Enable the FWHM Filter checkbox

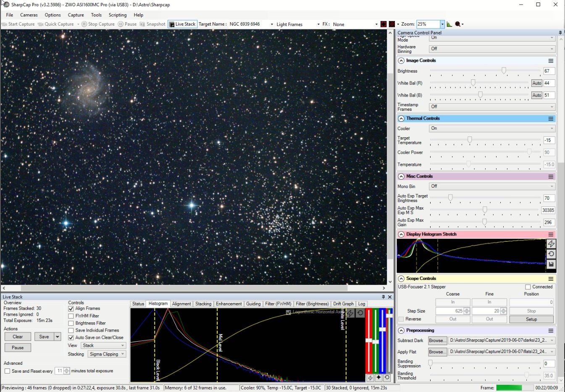tap(71, 316)
